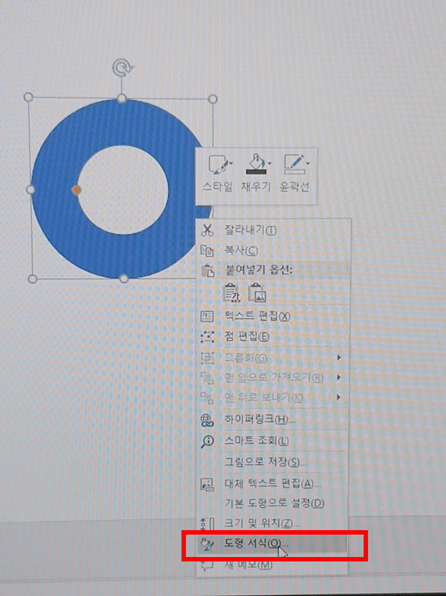Click the top-left resize handle of the shape

click(29, 97)
